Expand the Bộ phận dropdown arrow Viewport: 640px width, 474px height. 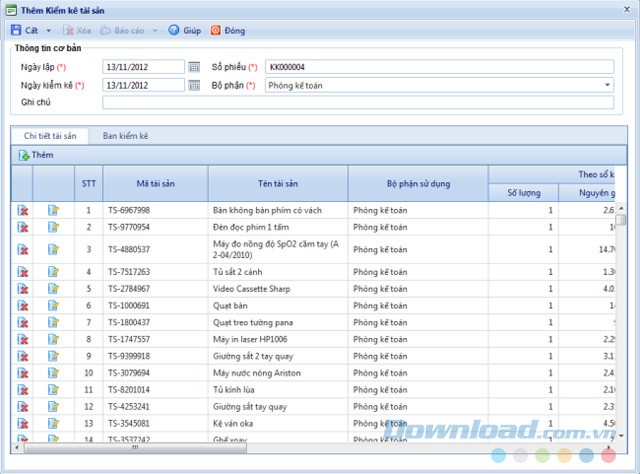(606, 85)
